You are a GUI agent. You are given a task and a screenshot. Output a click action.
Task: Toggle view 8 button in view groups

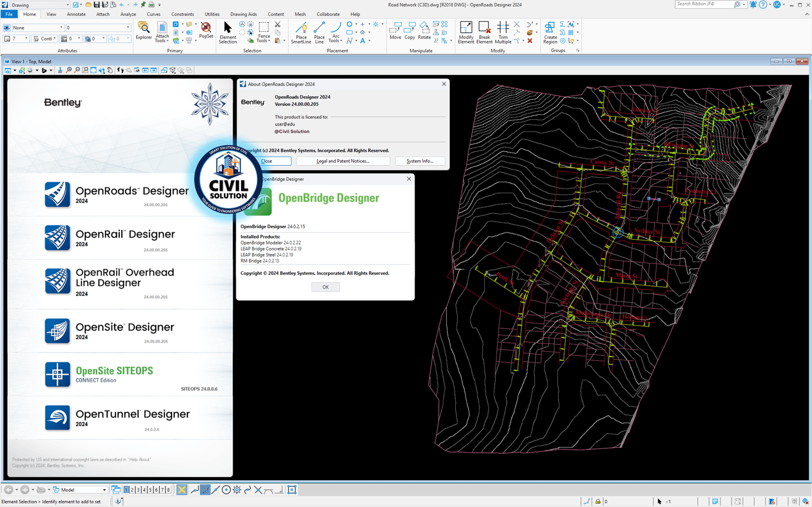[x=168, y=490]
